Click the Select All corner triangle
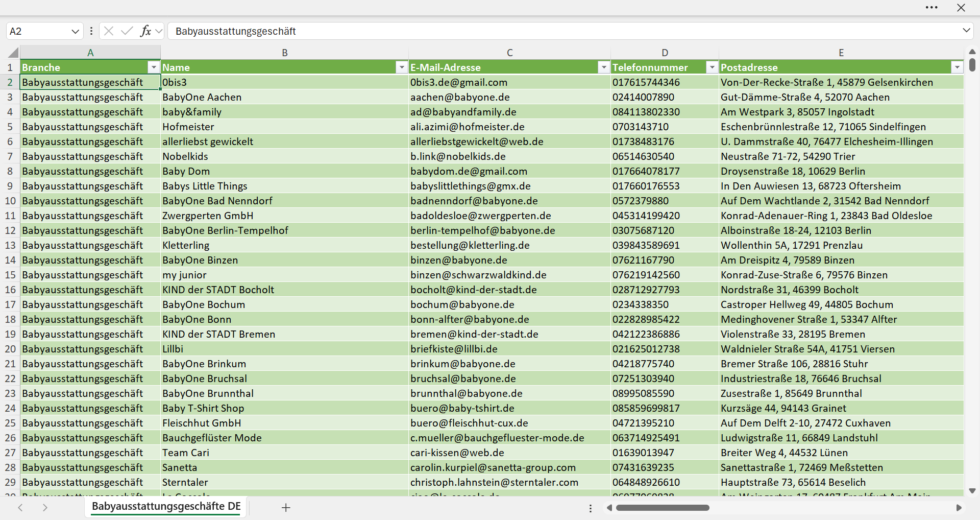The height and width of the screenshot is (520, 980). tap(13, 53)
